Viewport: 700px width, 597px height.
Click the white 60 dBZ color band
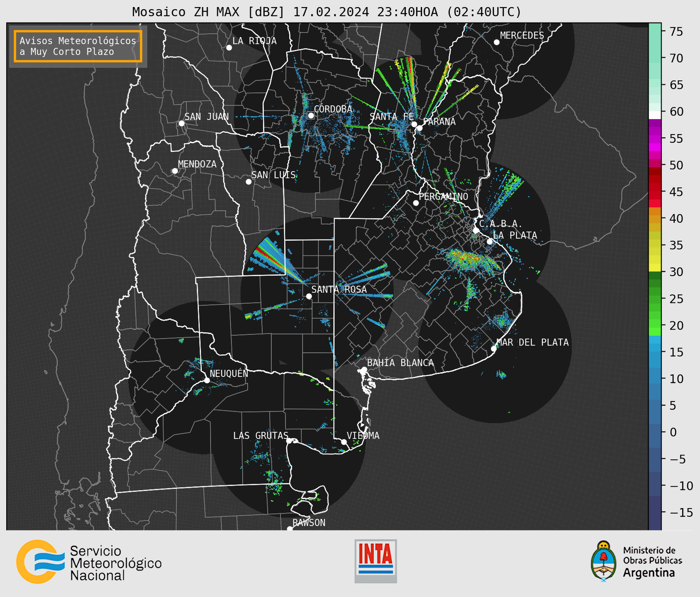pos(655,115)
